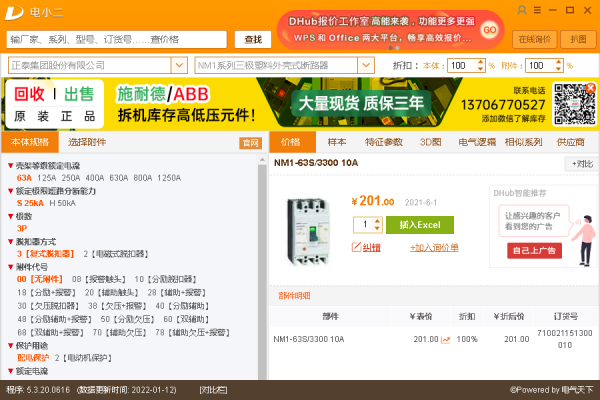The image size is (600, 400).
Task: Select 20【辅助触头】 accessory
Action: 111,292
